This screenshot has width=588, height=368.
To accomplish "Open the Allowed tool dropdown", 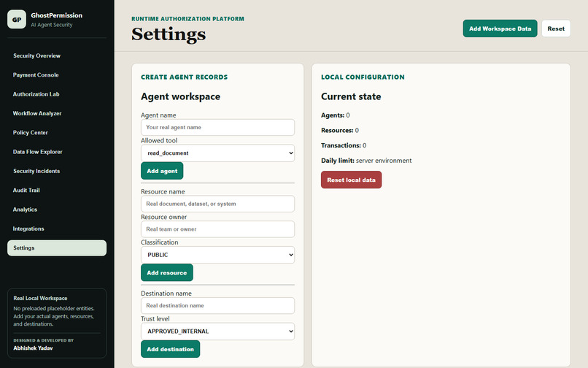I will [217, 153].
